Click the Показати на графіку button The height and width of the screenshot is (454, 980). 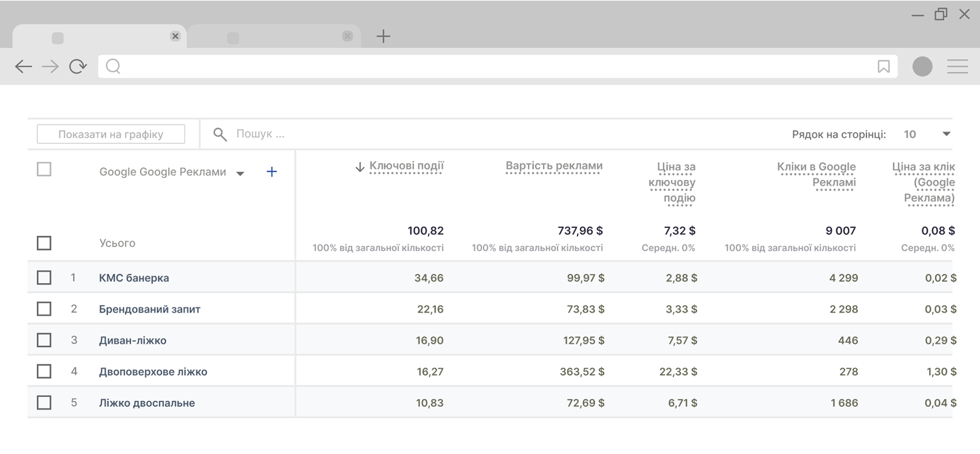[111, 134]
